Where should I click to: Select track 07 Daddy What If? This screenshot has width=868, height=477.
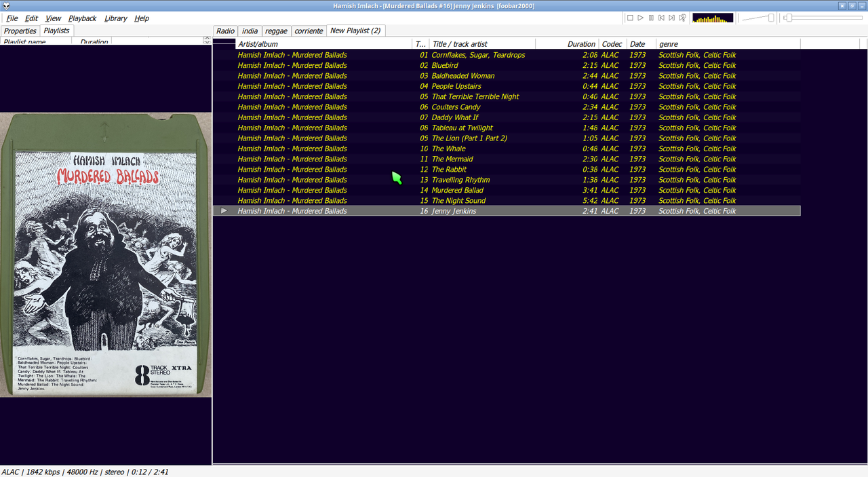point(507,117)
